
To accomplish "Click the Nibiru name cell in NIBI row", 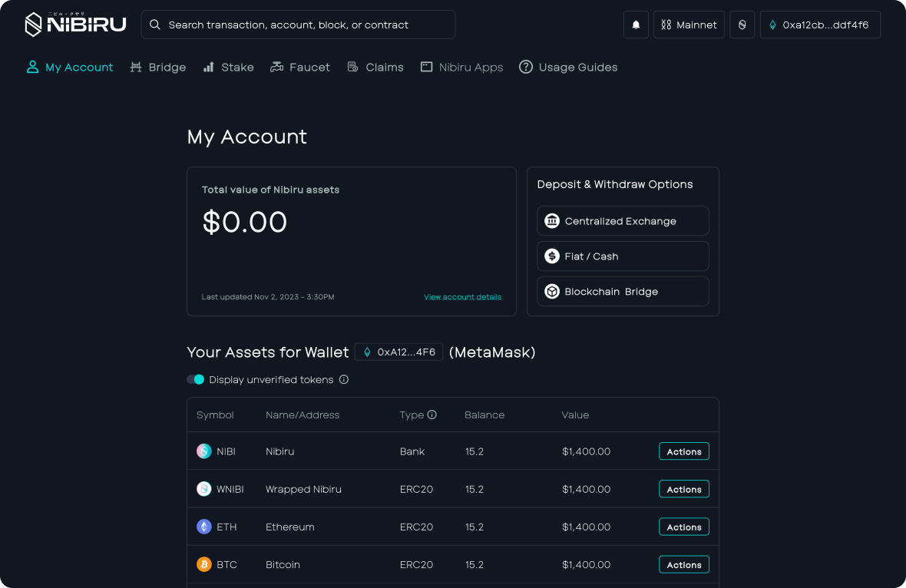I will tap(279, 451).
